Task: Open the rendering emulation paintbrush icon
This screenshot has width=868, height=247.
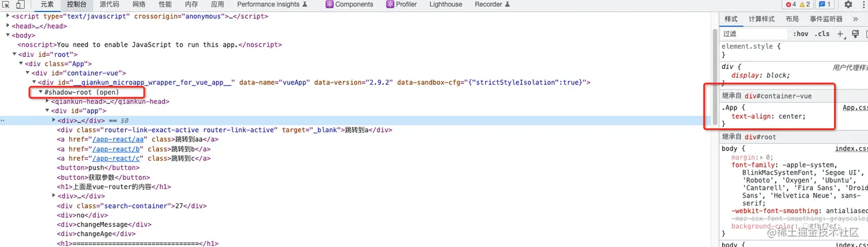Action: pos(855,34)
